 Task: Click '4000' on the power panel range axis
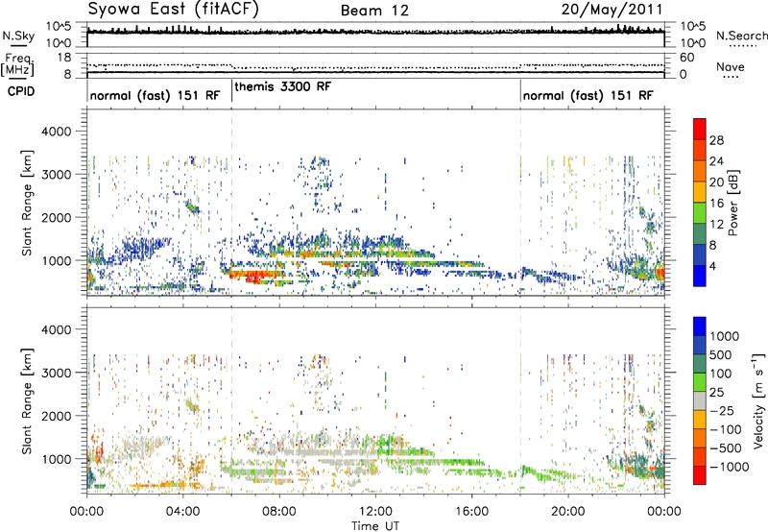click(56, 132)
